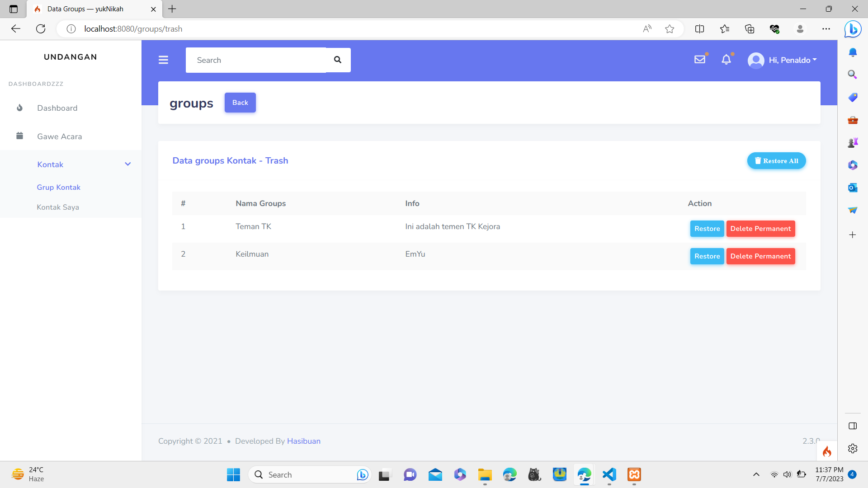Click the CodeIgniter flame logo near the page bottom
The width and height of the screenshot is (868, 488).
coord(827,451)
